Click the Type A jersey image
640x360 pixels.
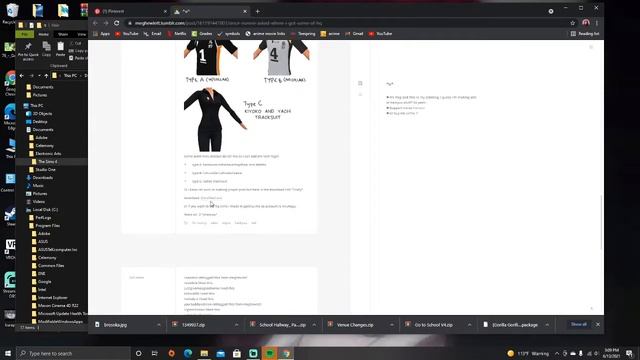211,58
